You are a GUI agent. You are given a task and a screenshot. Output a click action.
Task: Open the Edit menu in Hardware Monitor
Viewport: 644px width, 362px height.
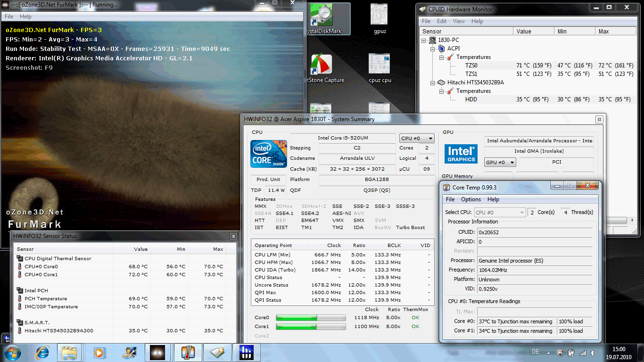pyautogui.click(x=442, y=21)
